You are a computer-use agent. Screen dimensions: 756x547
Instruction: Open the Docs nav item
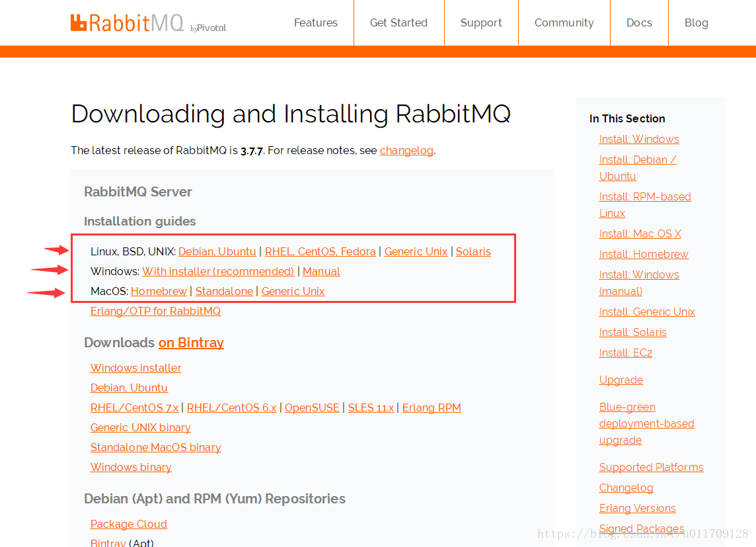point(639,22)
